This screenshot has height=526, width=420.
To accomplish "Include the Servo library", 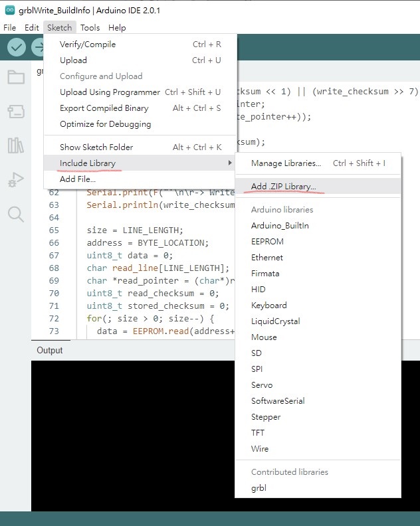I will tap(318, 385).
